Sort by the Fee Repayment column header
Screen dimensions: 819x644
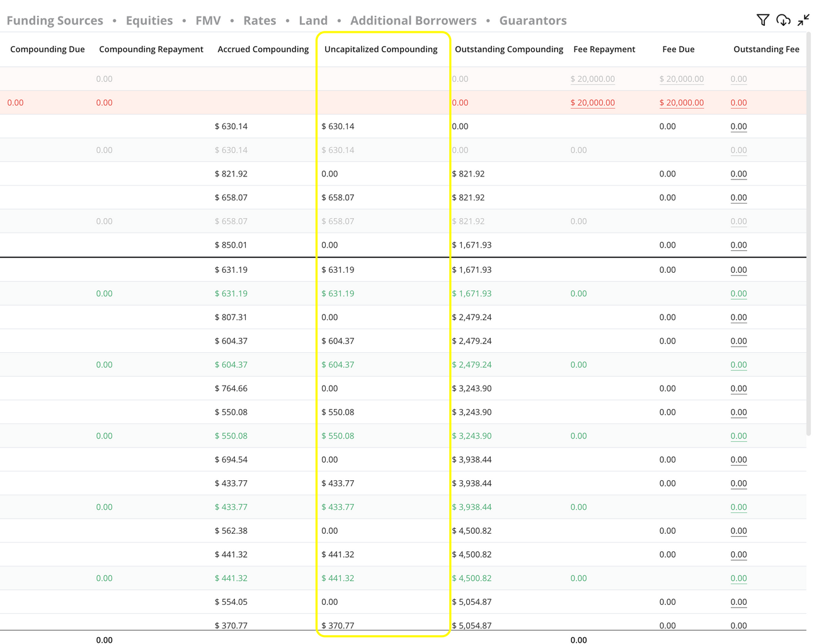pos(604,49)
